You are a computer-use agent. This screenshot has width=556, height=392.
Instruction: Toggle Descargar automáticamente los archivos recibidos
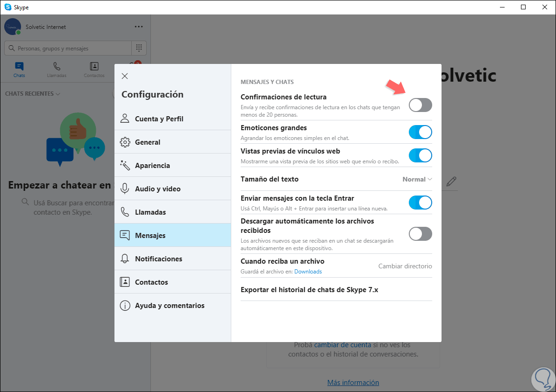[x=420, y=234]
